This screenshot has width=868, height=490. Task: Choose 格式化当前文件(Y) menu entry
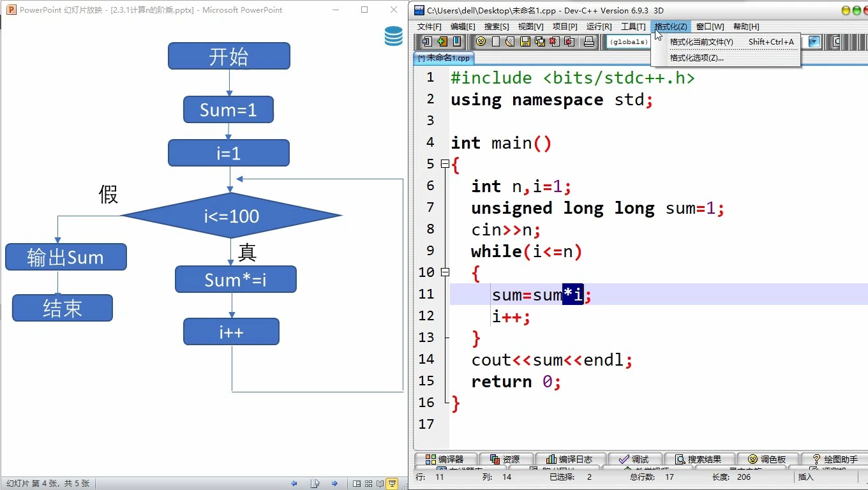[726, 42]
